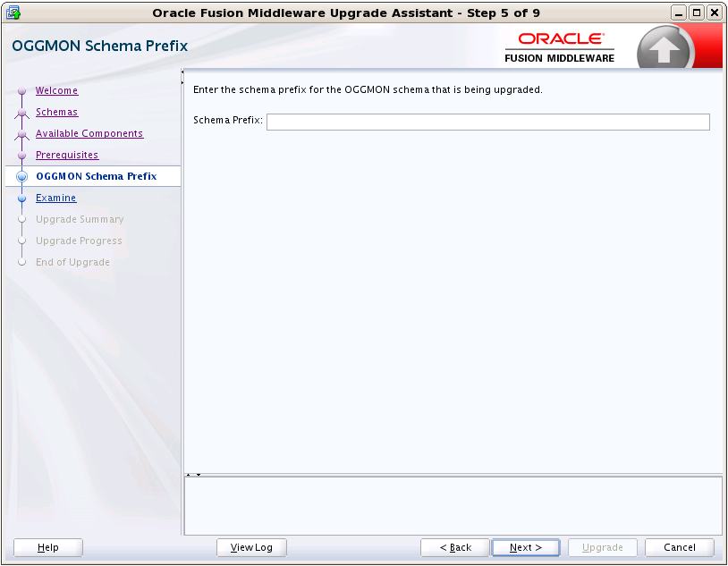Cancel the upgrade assistant
728x566 pixels.
click(679, 547)
